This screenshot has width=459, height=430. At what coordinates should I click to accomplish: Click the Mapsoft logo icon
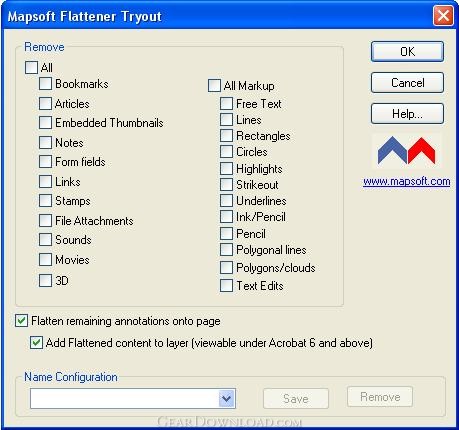click(406, 151)
